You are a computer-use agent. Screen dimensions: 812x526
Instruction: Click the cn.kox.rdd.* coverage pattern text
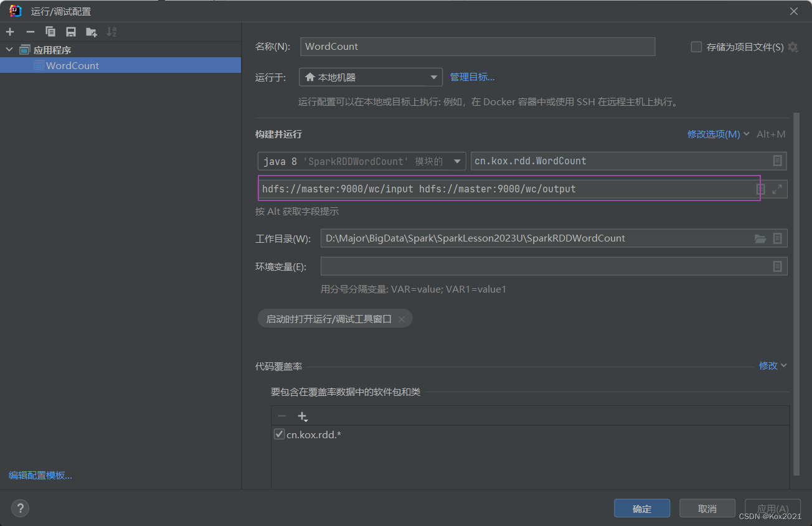point(314,434)
